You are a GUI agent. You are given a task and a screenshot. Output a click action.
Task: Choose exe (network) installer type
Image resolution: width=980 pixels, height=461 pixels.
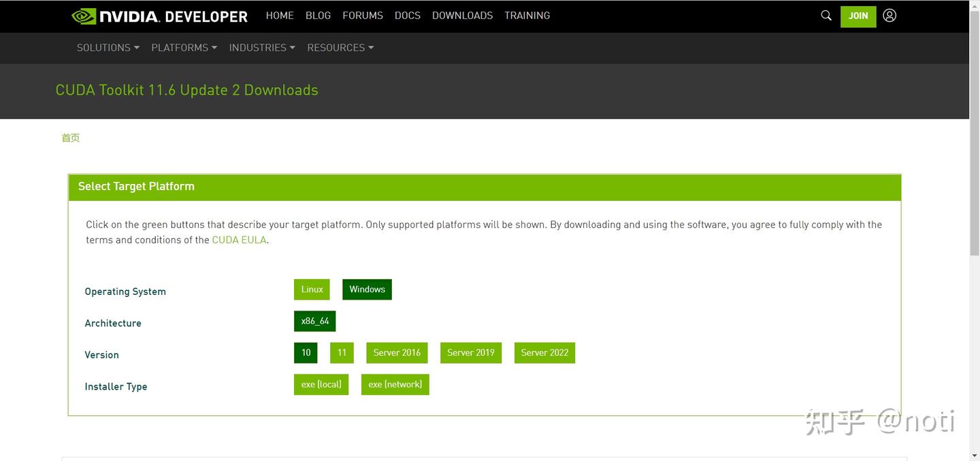395,385
